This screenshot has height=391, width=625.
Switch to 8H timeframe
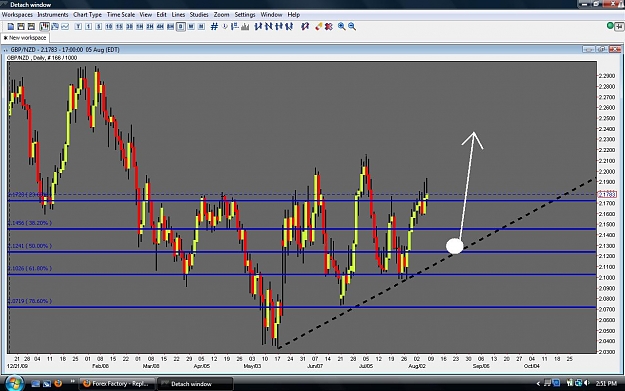170,27
